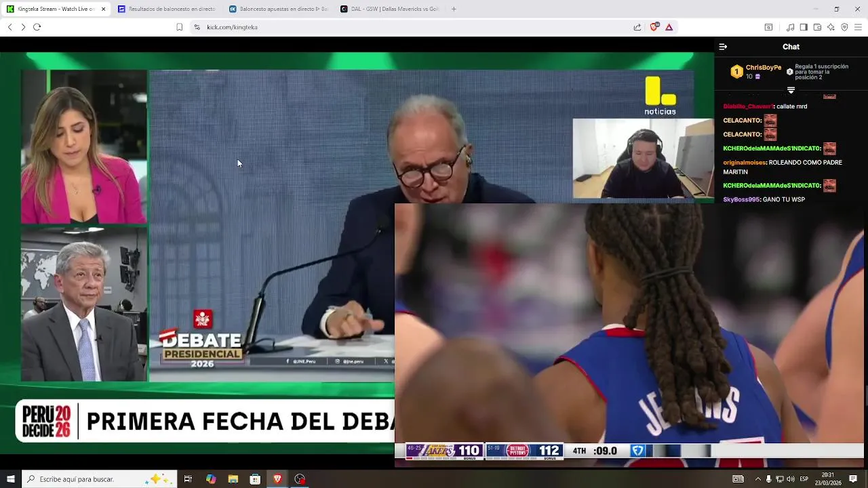Open the Windows Start menu
Viewport: 868px width, 488px height.
pyautogui.click(x=10, y=479)
